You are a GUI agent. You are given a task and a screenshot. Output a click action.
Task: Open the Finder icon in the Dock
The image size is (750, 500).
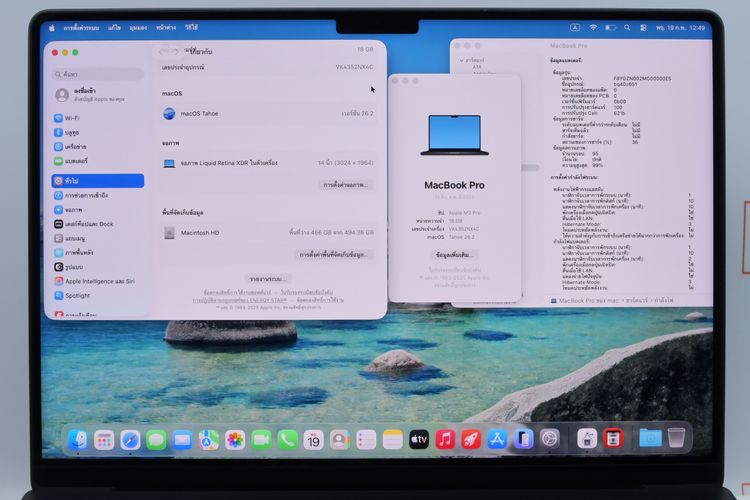click(77, 439)
